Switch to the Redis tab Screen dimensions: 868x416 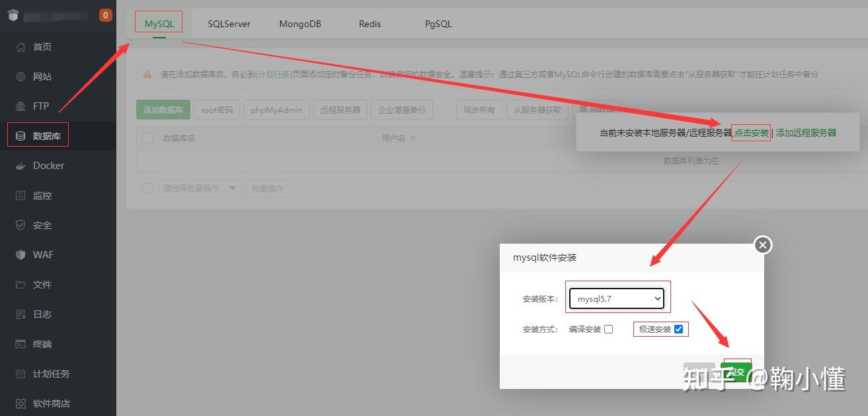(370, 24)
